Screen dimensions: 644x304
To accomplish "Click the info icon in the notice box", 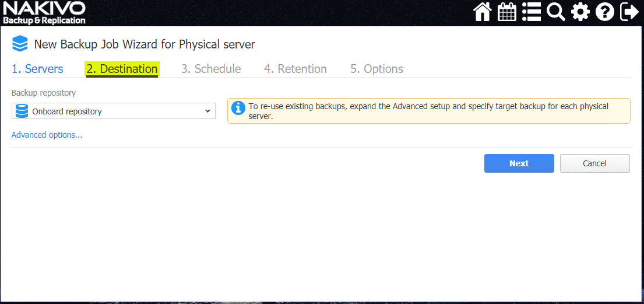I will point(238,108).
